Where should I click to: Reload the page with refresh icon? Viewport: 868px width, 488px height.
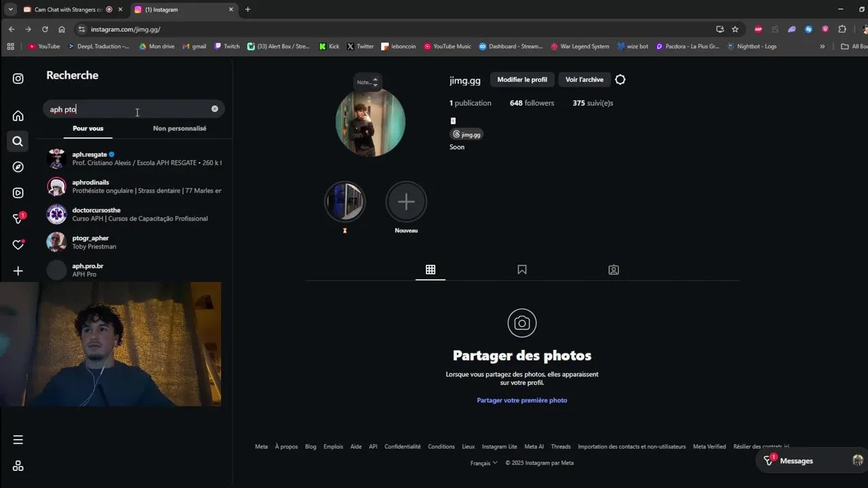[x=45, y=29]
